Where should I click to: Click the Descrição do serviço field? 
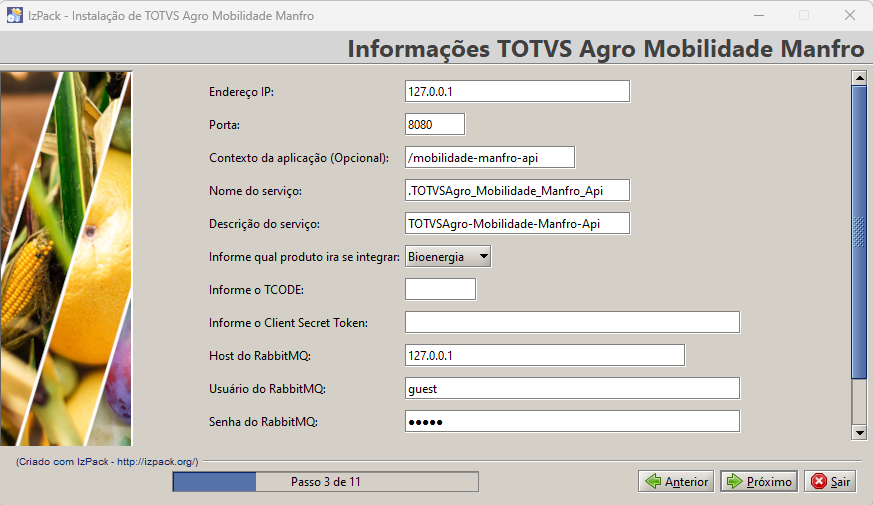pyautogui.click(x=517, y=222)
